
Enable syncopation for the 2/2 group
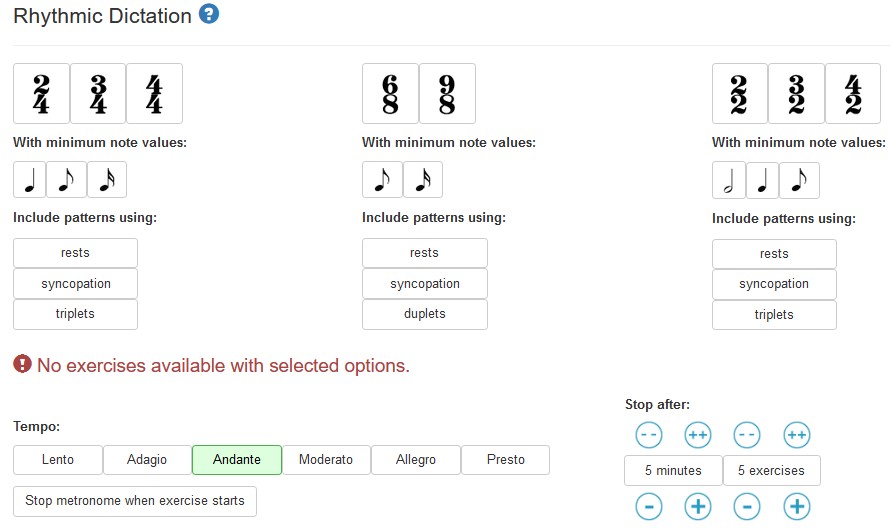coord(774,284)
